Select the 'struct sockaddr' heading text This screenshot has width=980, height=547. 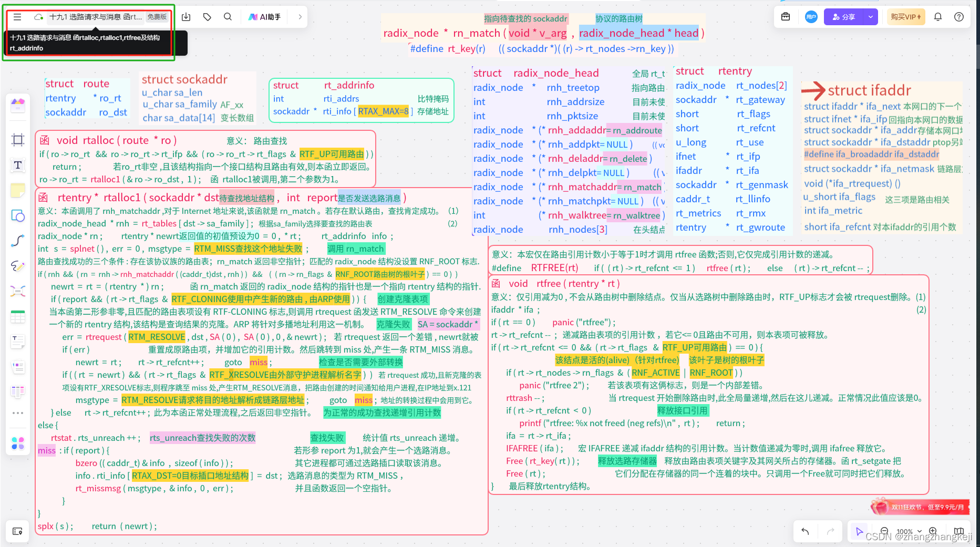[x=184, y=79]
